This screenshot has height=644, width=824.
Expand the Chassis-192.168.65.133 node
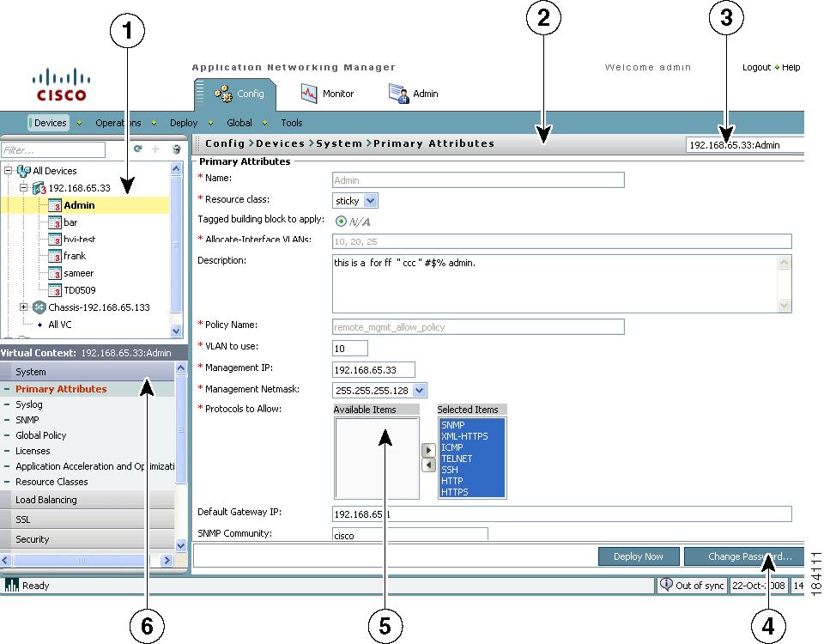24,307
